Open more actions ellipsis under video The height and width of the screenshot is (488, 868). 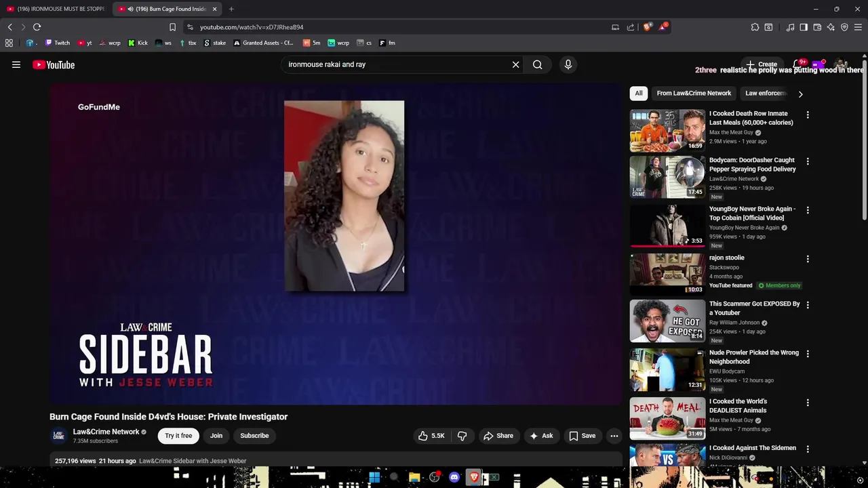(614, 436)
